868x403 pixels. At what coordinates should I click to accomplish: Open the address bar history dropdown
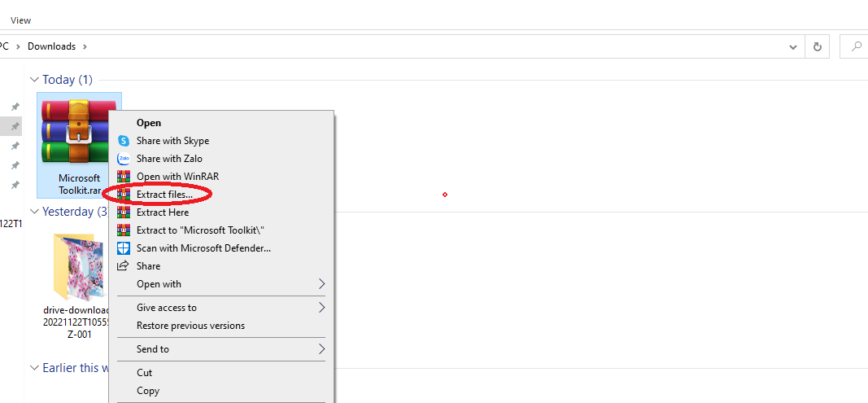792,47
